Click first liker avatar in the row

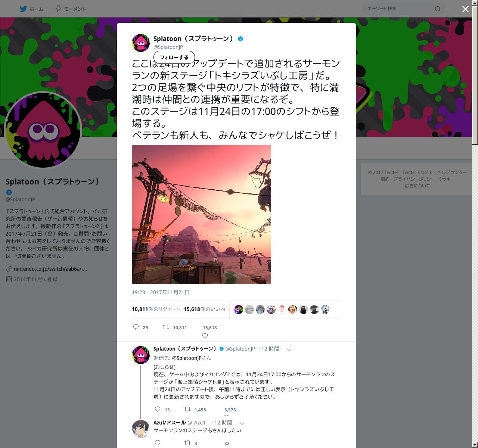pos(239,309)
